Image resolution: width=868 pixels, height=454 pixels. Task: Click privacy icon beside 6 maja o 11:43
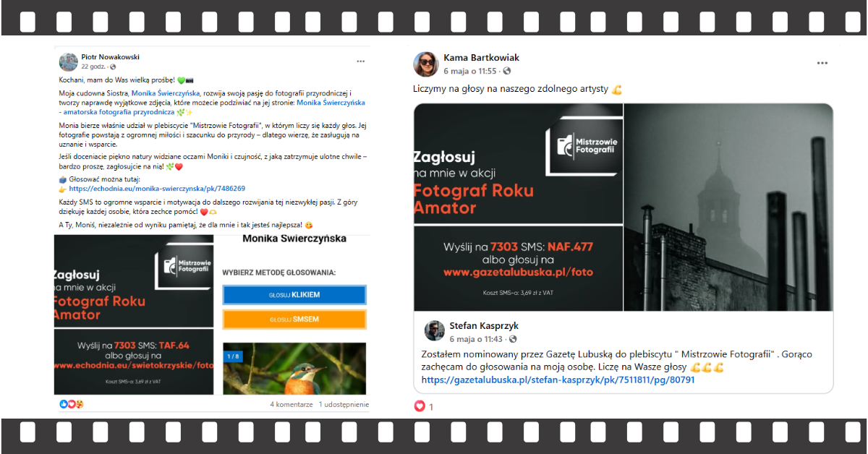506,338
